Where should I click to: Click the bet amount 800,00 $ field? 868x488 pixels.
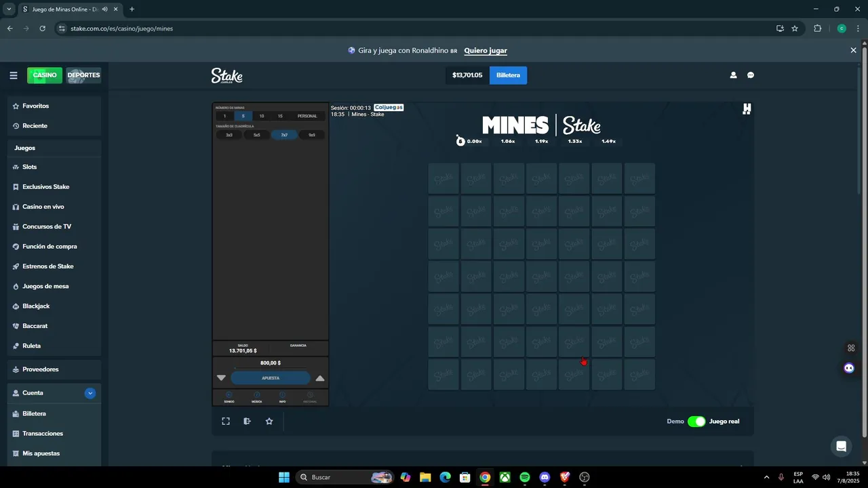click(271, 363)
